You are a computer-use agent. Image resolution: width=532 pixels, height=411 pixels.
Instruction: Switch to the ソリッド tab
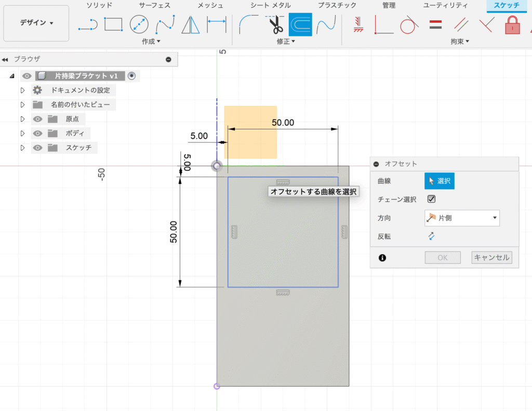pyautogui.click(x=99, y=6)
